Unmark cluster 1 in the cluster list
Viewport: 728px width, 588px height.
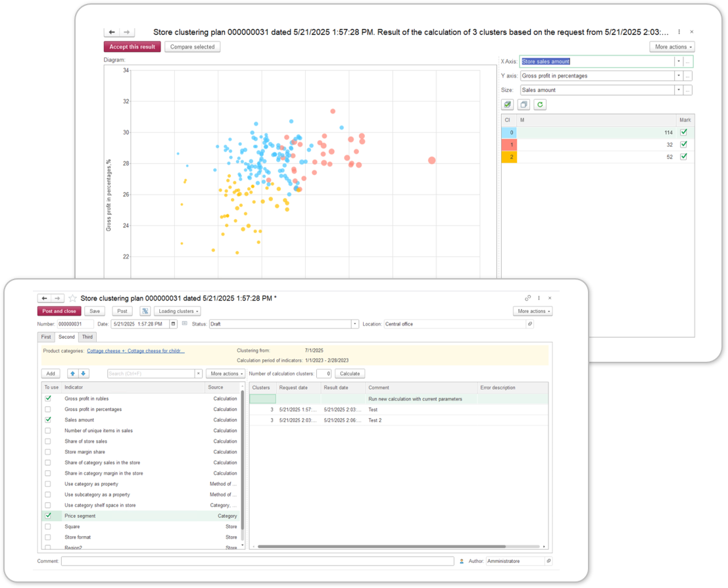[x=683, y=145]
